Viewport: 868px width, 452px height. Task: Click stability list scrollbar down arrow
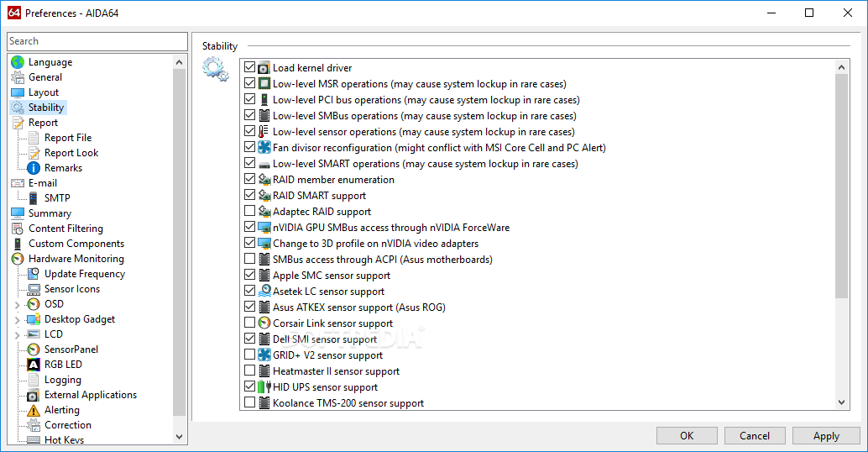841,402
